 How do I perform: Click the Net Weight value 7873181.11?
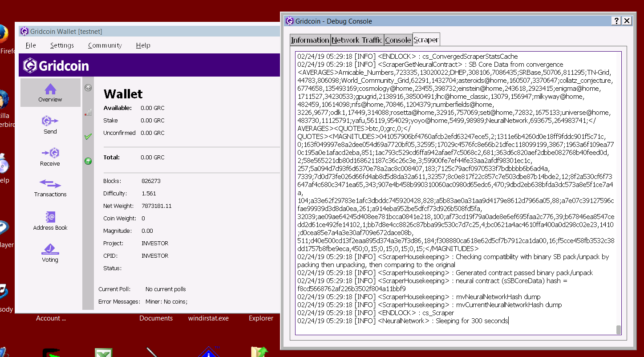(x=156, y=206)
